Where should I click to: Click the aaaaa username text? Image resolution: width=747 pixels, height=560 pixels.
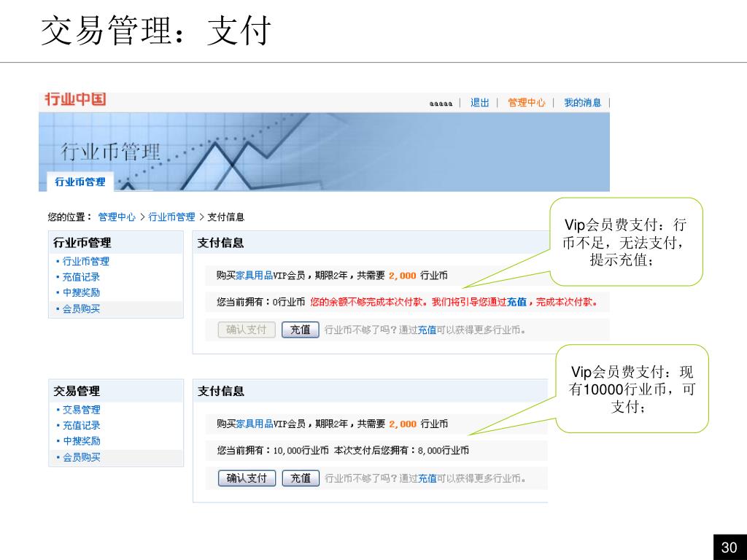coord(441,104)
